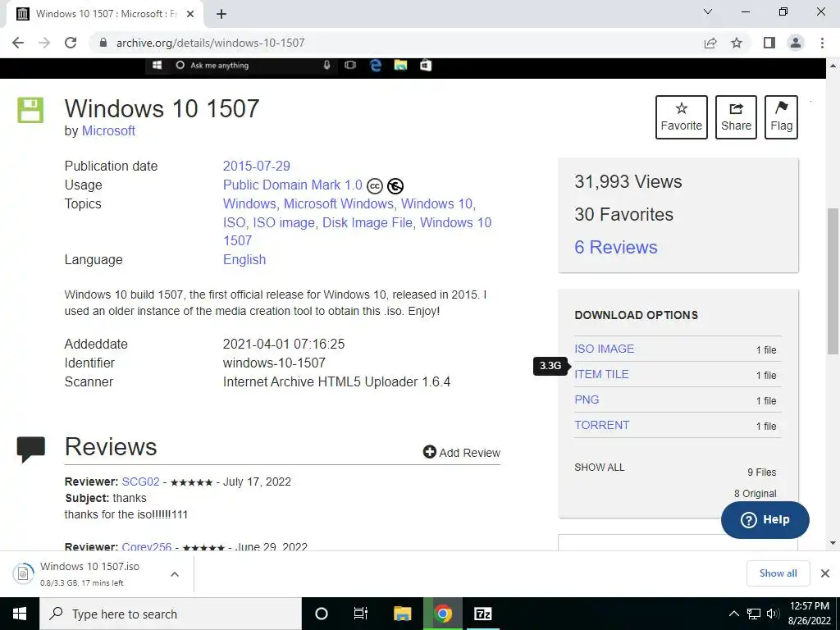840x630 pixels.
Task: Click the public domain no-copyright icon
Action: [395, 186]
